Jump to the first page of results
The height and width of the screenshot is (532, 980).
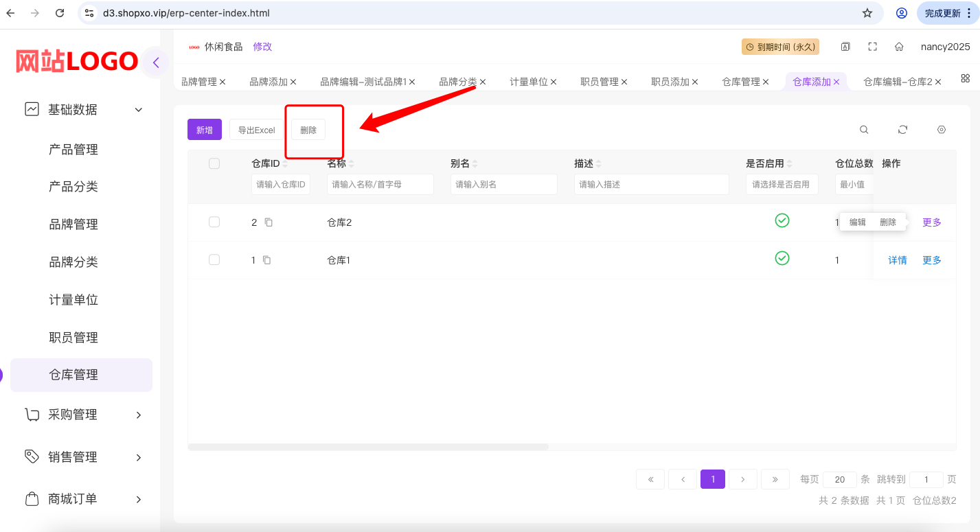(650, 479)
